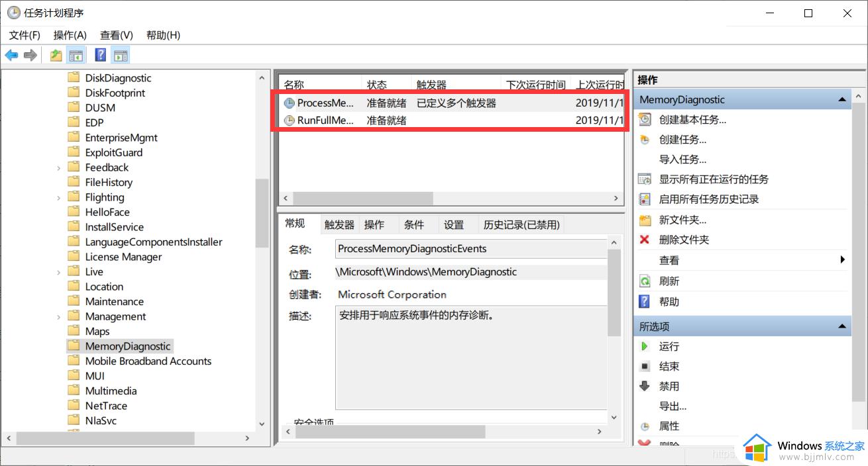Click the 显示所有正在运行的任务 icon
This screenshot has height=466, width=868.
(645, 179)
